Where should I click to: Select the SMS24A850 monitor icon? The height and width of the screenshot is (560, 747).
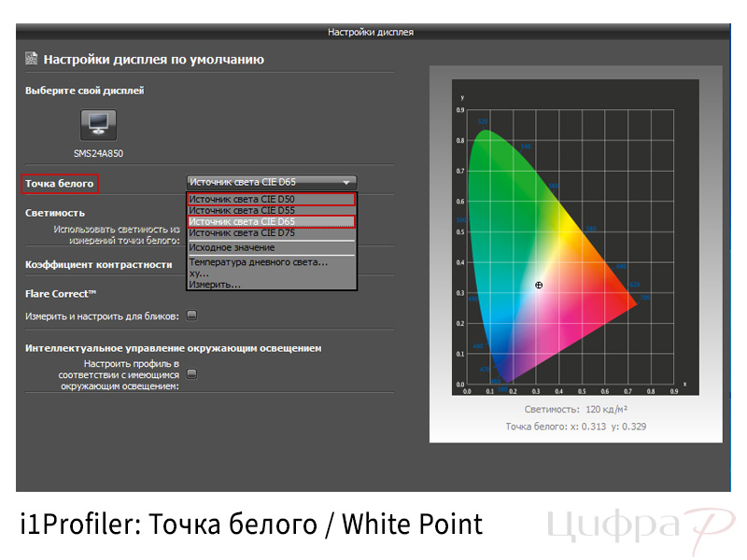(99, 125)
